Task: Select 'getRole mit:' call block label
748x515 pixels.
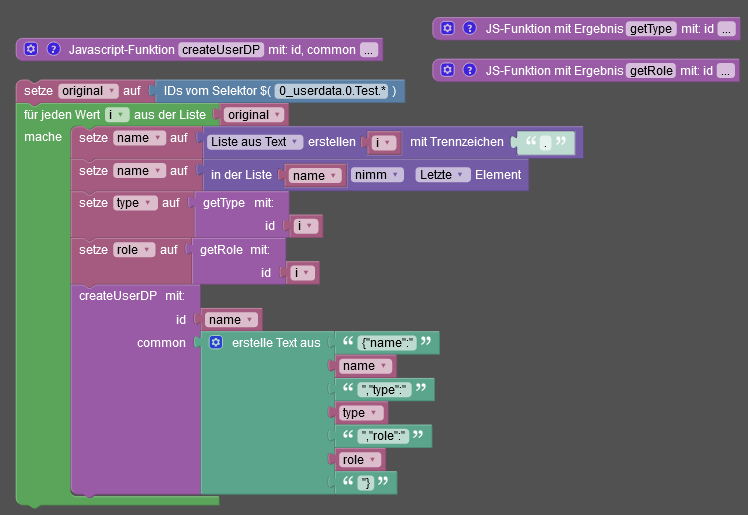Action: 235,249
